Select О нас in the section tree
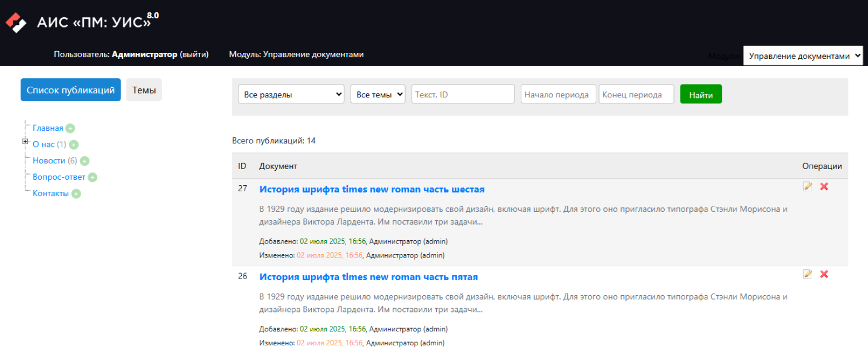The width and height of the screenshot is (868, 352). (x=43, y=145)
